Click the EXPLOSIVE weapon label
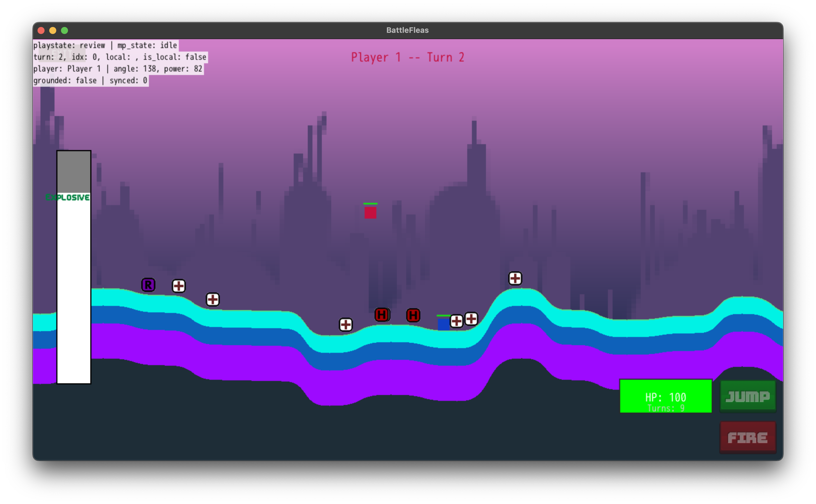The height and width of the screenshot is (504, 816). click(x=68, y=198)
